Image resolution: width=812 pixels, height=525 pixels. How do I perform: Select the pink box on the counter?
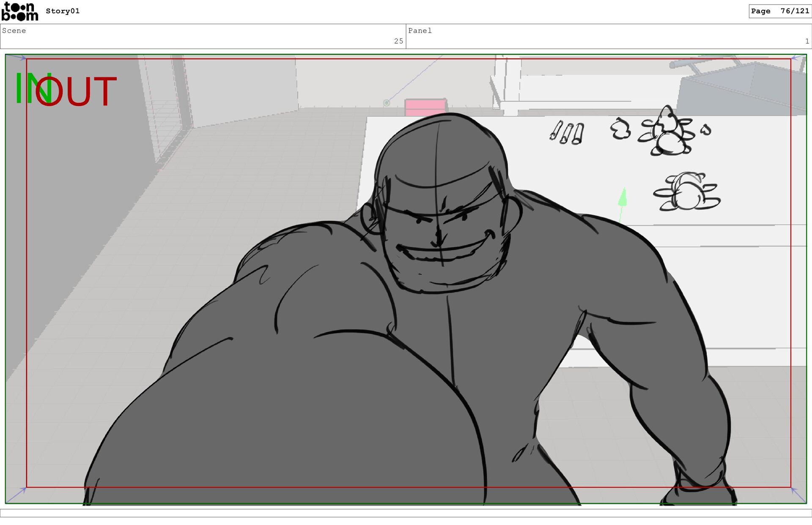click(x=425, y=107)
